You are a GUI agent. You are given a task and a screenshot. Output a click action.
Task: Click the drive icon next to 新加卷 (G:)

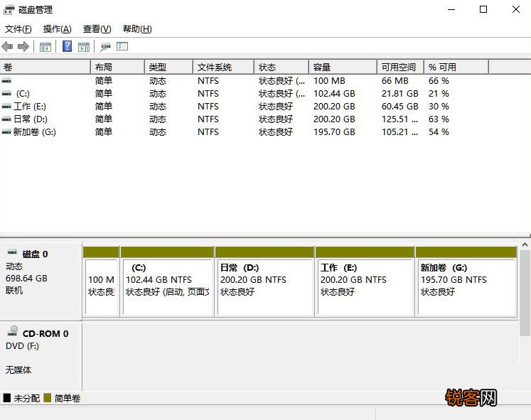point(6,132)
